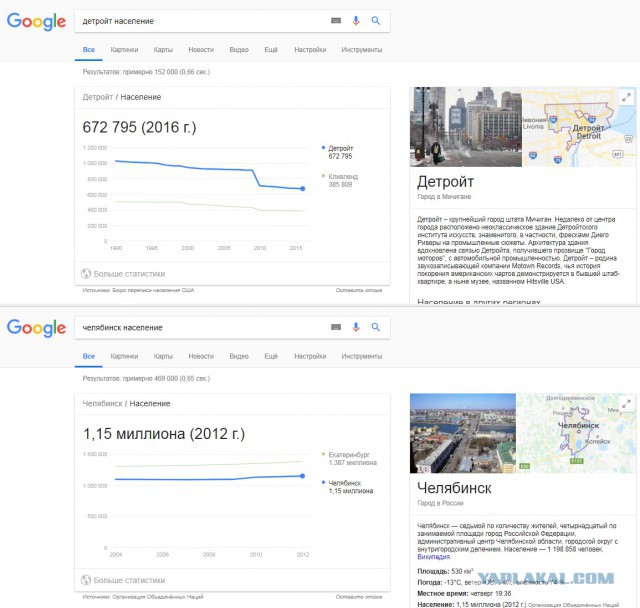
Task: Click the '1,15 миллиона (2012 г.)' population figure
Action: (164, 433)
